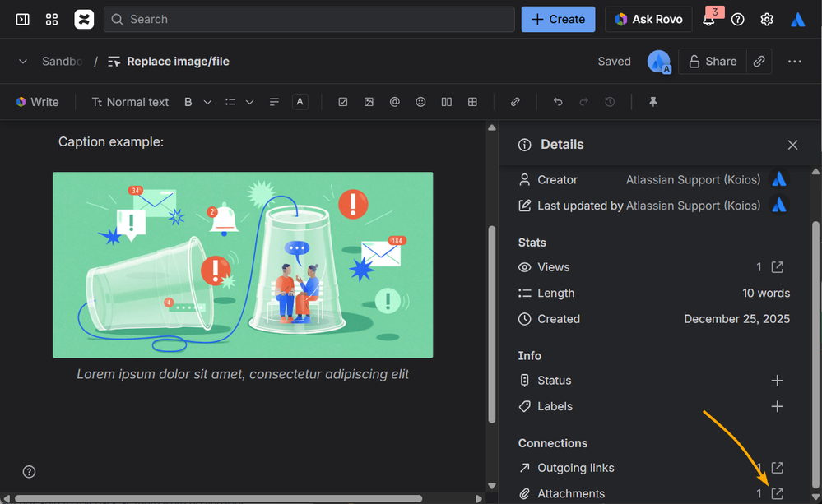The height and width of the screenshot is (504, 822).
Task: Pin the editor toolbar
Action: click(653, 102)
